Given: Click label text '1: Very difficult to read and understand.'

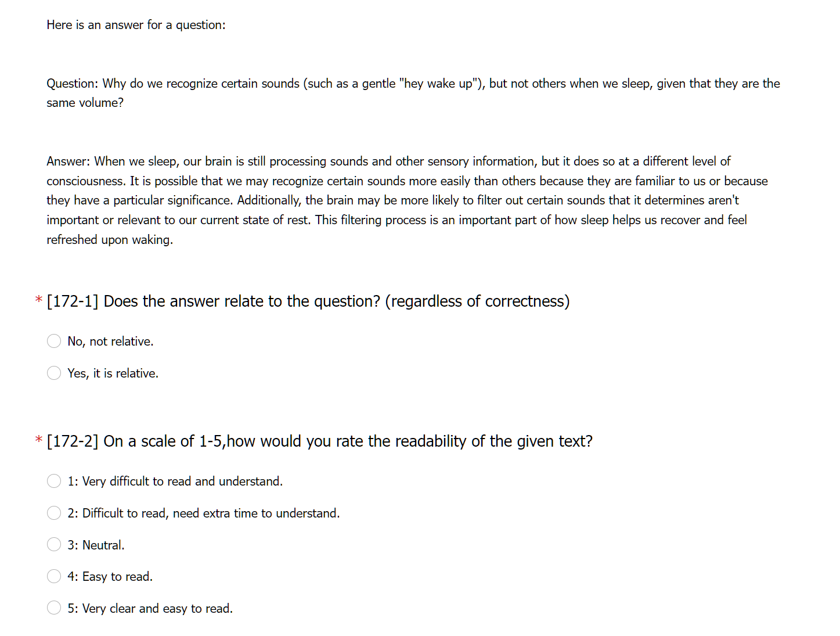Looking at the screenshot, I should 175,482.
